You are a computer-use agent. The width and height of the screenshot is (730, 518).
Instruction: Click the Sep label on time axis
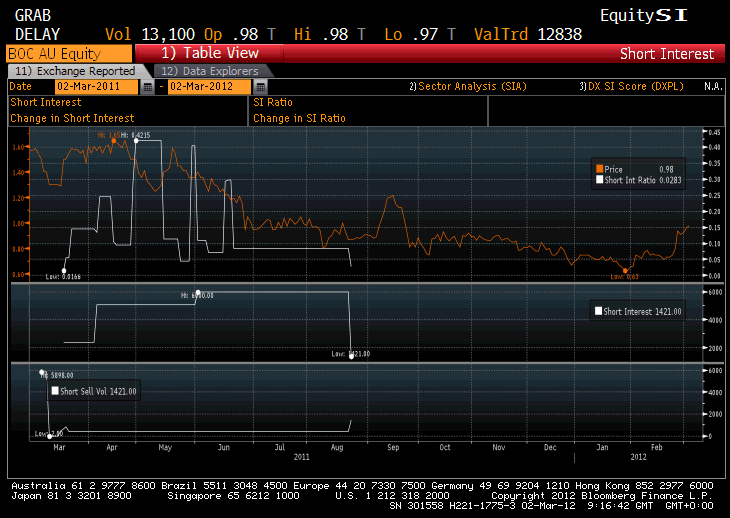[x=393, y=447]
